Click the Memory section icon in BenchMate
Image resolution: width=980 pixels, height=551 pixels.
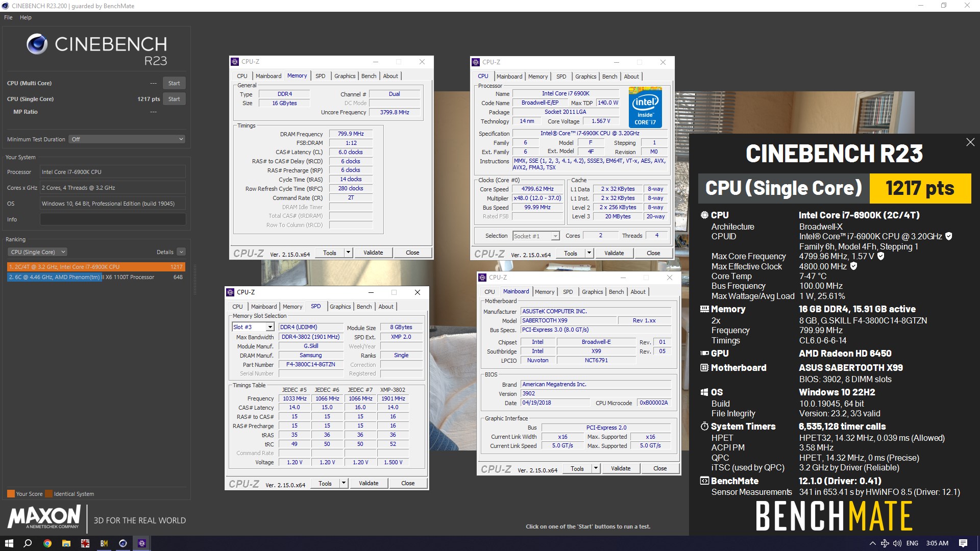click(x=704, y=309)
